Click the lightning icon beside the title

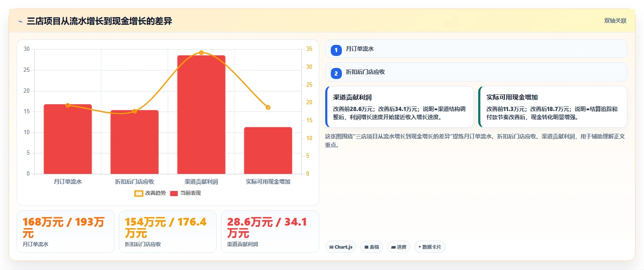21,21
